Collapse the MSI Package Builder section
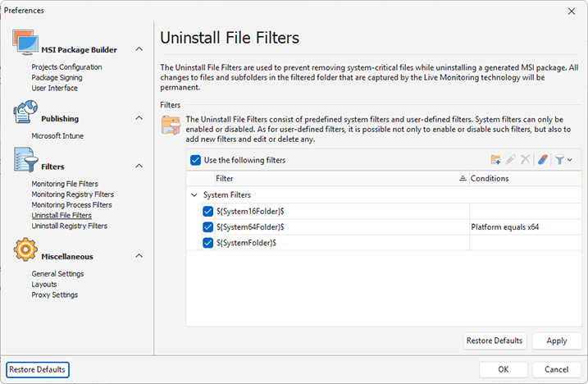The width and height of the screenshot is (588, 384). click(139, 50)
